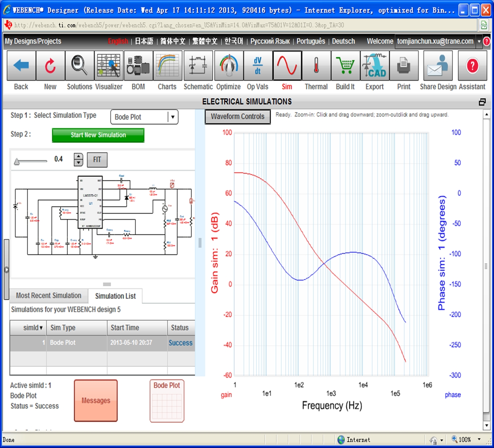
Task: Click the Print icon
Action: point(404,66)
